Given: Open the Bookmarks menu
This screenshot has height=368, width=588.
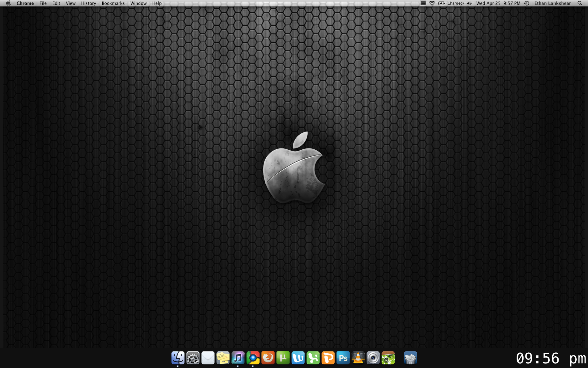Looking at the screenshot, I should (x=113, y=3).
